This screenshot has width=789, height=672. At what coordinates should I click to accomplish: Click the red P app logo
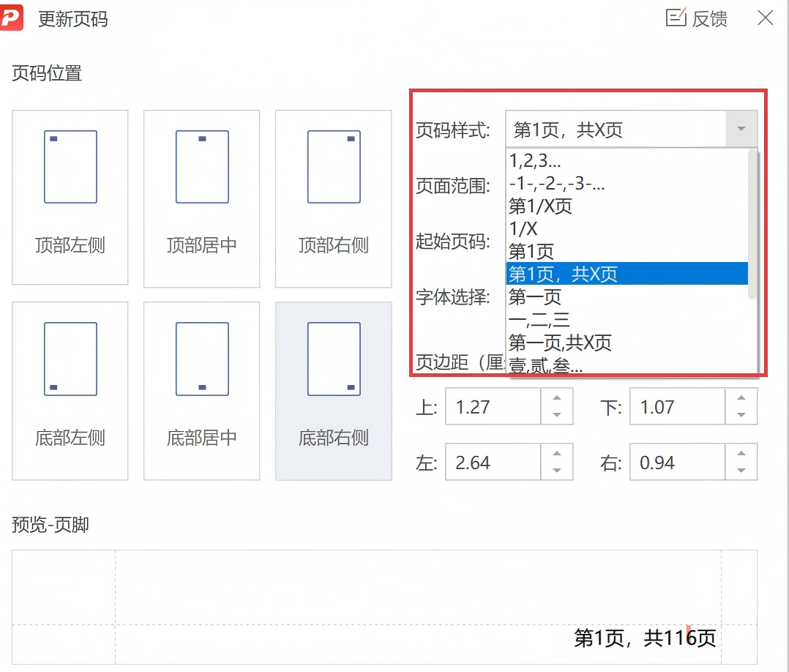(11, 18)
